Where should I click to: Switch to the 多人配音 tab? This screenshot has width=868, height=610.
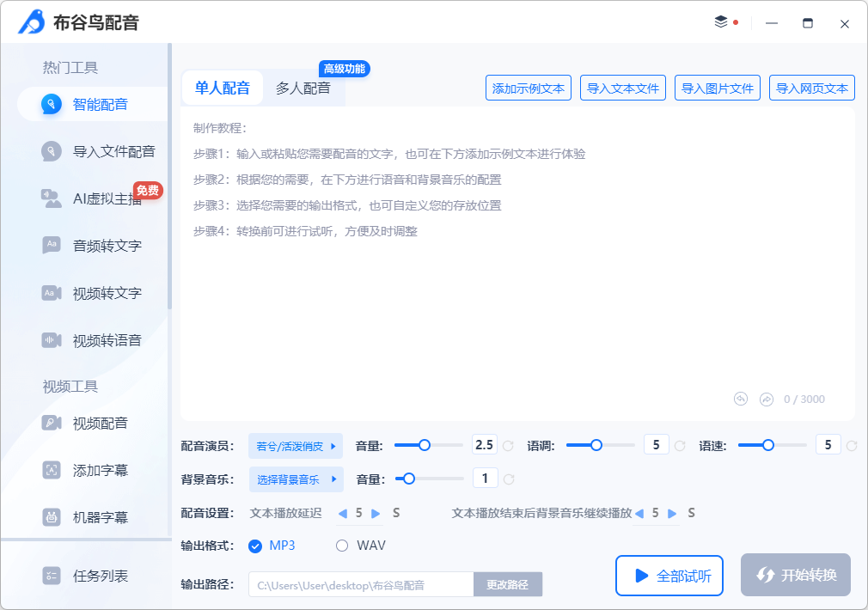pos(304,87)
